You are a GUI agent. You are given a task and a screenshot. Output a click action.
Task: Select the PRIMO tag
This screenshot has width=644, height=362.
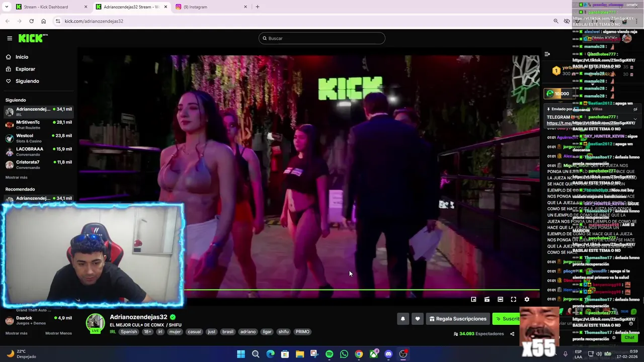point(302,332)
